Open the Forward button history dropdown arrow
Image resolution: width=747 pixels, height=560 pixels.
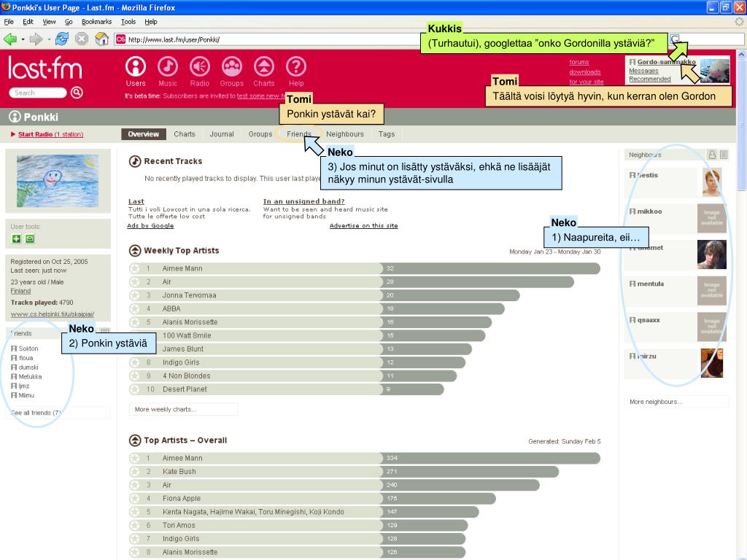tap(48, 39)
